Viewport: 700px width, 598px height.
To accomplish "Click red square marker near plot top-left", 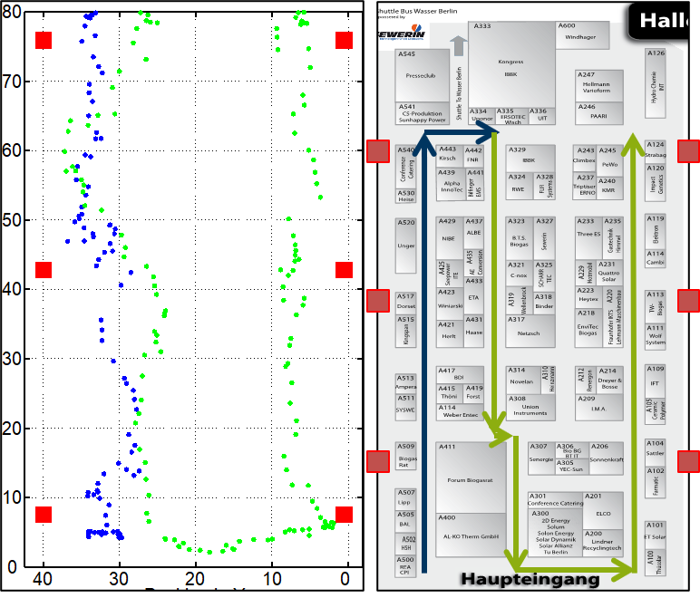I will pyautogui.click(x=44, y=40).
